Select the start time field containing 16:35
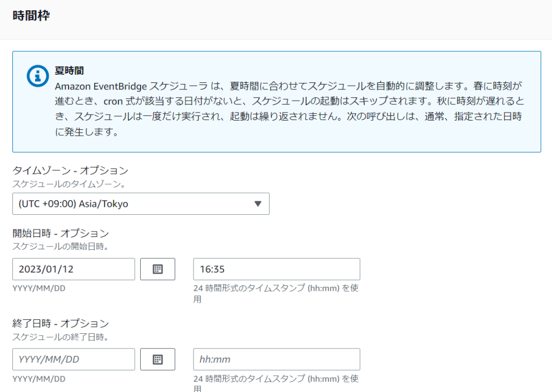This screenshot has width=552, height=392. tap(277, 269)
